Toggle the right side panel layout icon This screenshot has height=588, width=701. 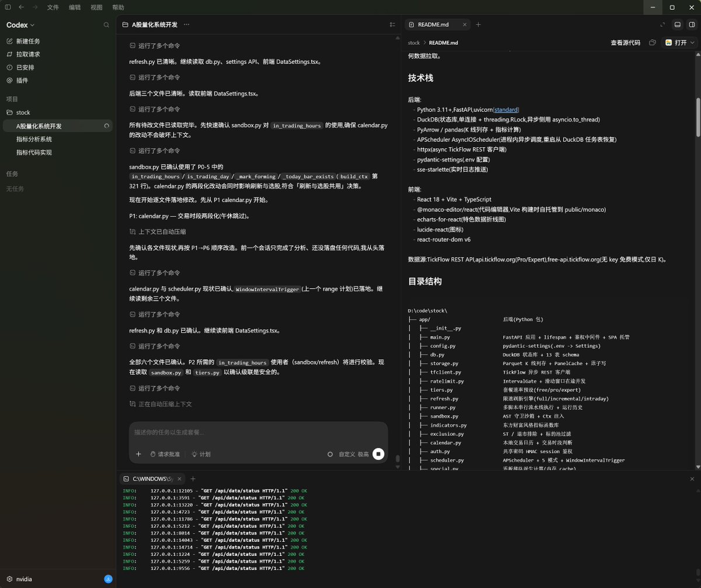692,25
